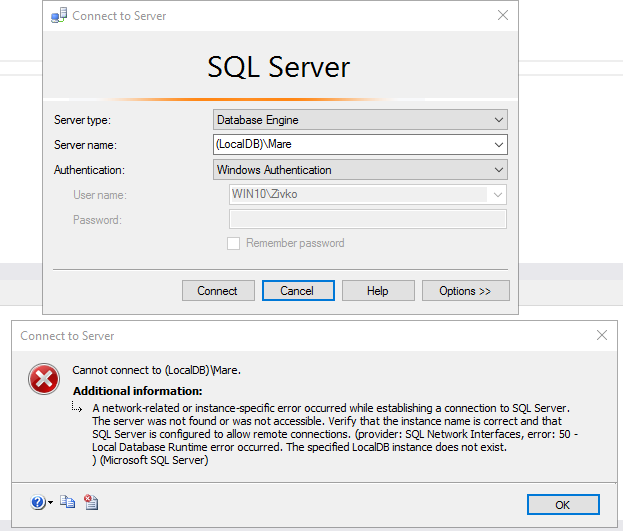Open the help icon's dropdown arrow
Screen dimensions: 623x531
(49, 503)
